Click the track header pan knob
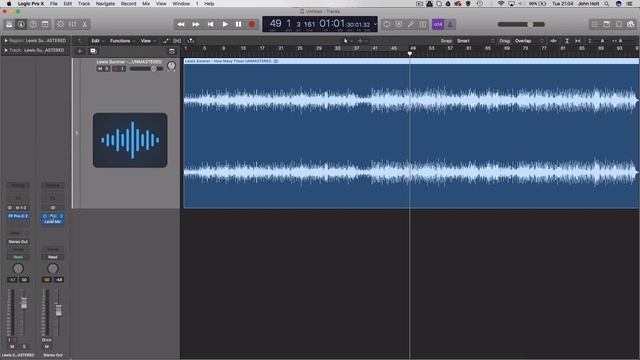The height and width of the screenshot is (360, 640). coord(171,65)
